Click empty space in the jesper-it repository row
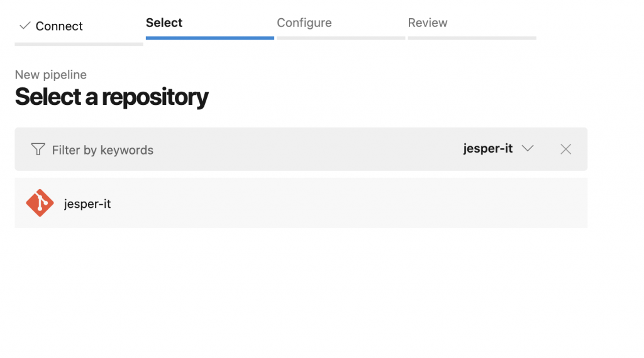This screenshot has height=358, width=644. 346,203
